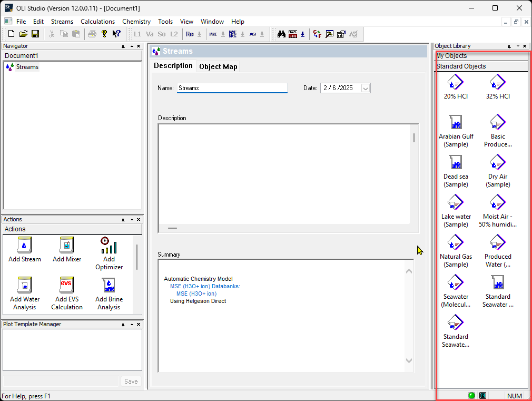The image size is (532, 401).
Task: Click the blue download arrow toolbar icon
Action: point(303,34)
